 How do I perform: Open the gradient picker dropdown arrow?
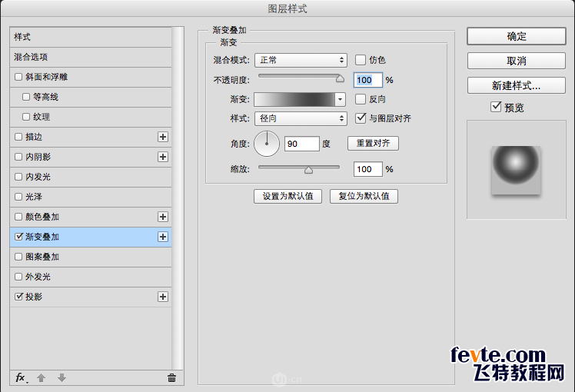pyautogui.click(x=341, y=99)
